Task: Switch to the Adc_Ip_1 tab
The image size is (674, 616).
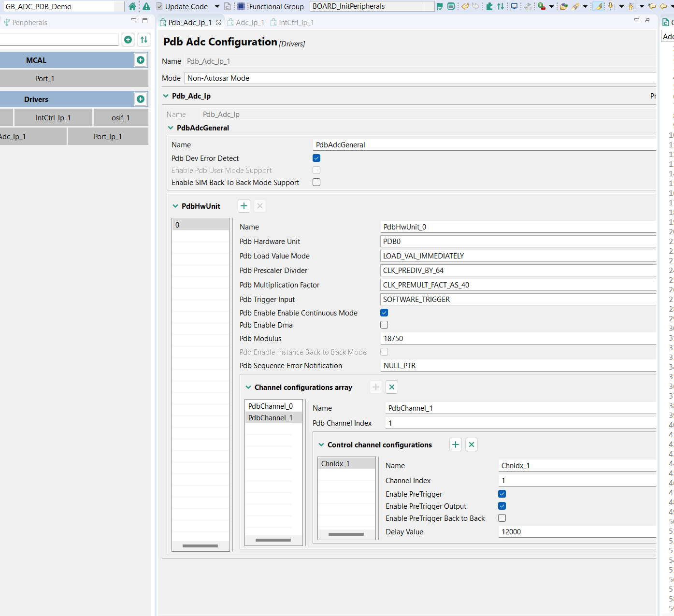Action: (x=246, y=22)
